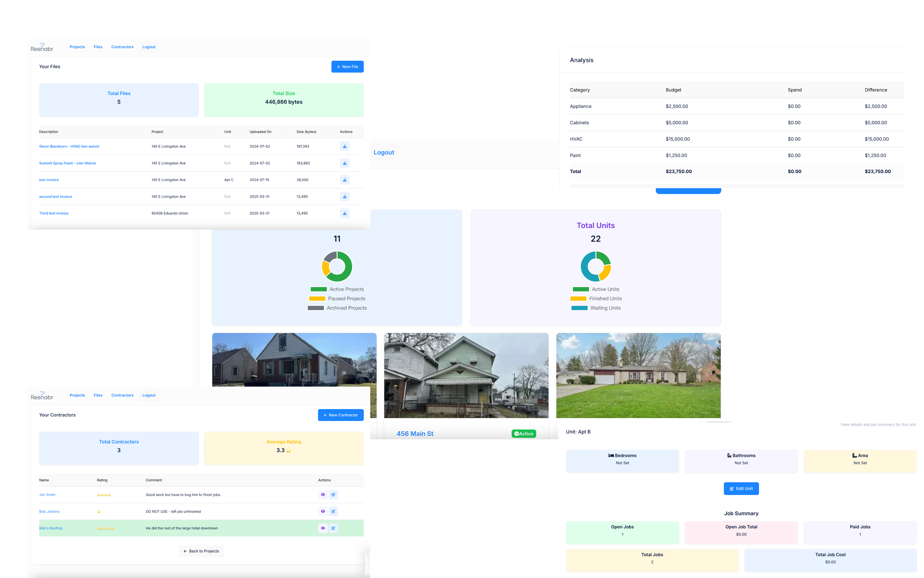Click the Active status badge
The width and height of the screenshot is (924, 578).
tap(524, 434)
